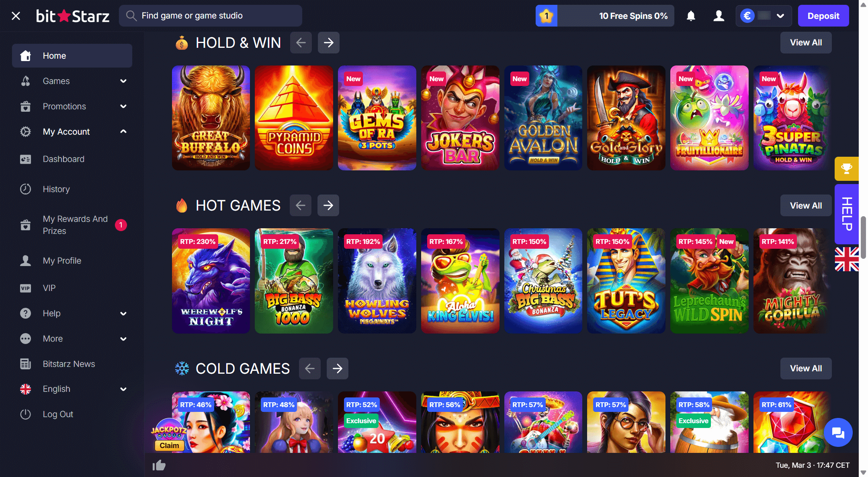Open the Euro currency dropdown
This screenshot has height=477, width=868.
tap(764, 16)
